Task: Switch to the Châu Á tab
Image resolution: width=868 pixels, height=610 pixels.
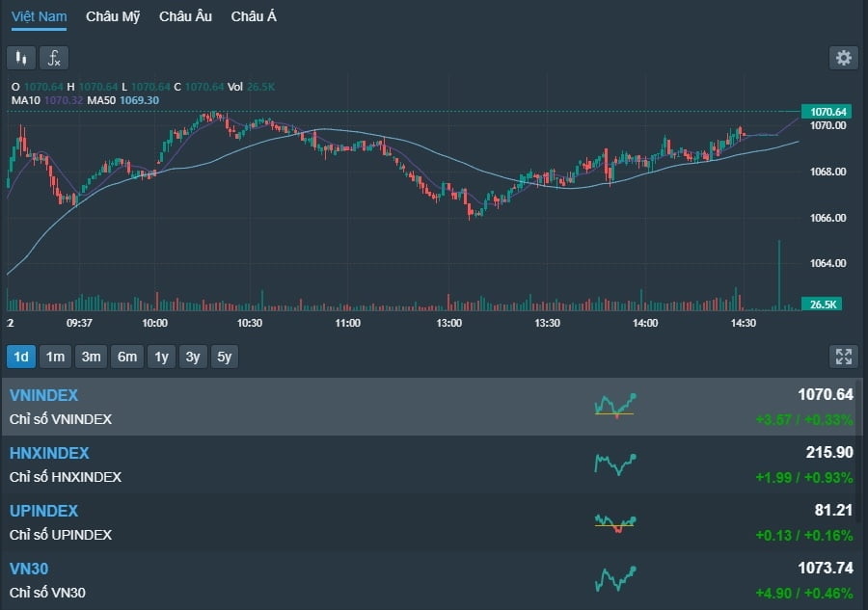Action: click(254, 16)
